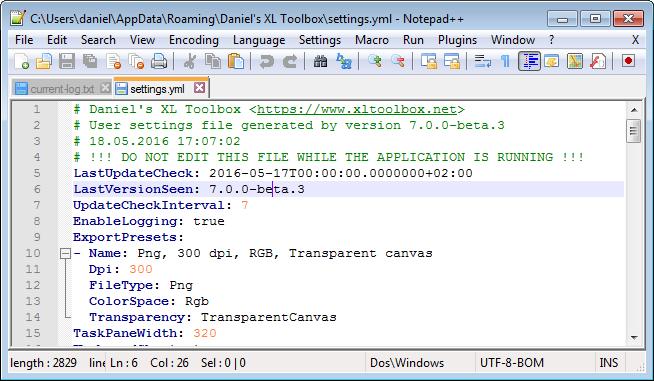The width and height of the screenshot is (654, 381).
Task: Close document with menu bar X
Action: click(x=635, y=40)
